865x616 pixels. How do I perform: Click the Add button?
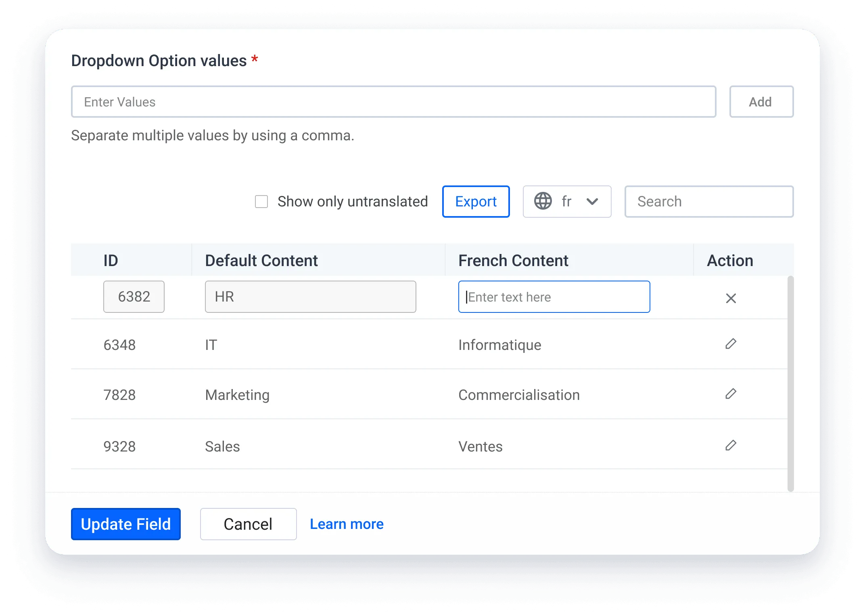(x=761, y=102)
